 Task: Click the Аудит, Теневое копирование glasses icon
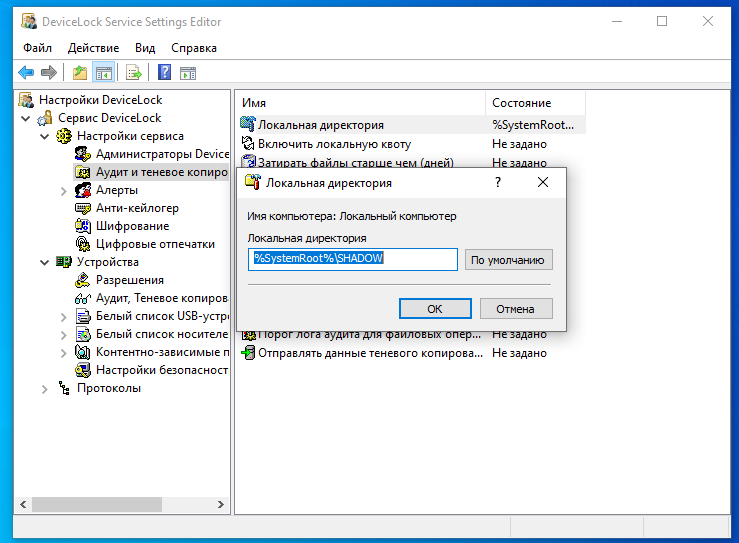[83, 298]
